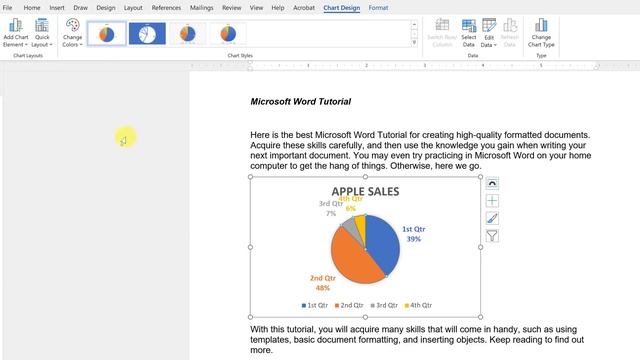Viewport: 640px width, 360px height.
Task: Open the File menu
Action: coord(7,8)
